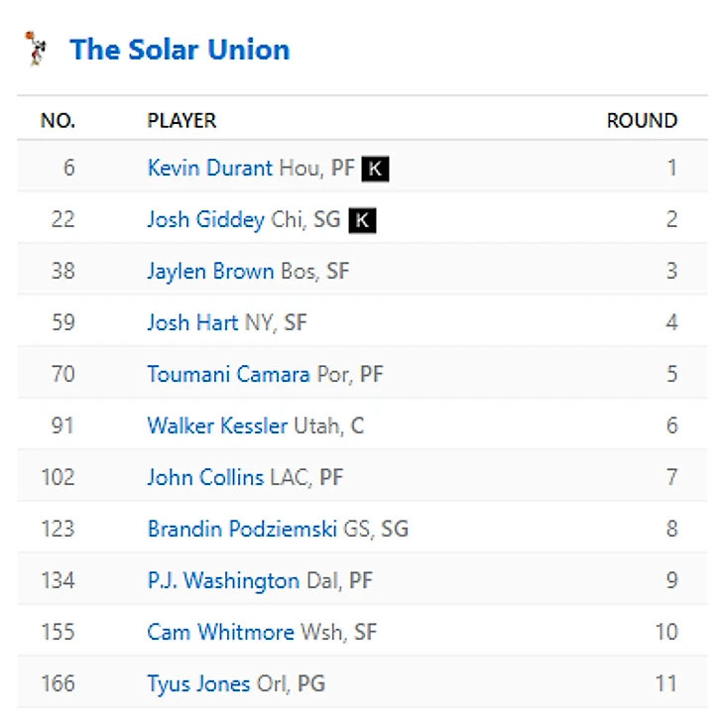Click the PLAYER column header
The height and width of the screenshot is (728, 724).
click(x=181, y=121)
